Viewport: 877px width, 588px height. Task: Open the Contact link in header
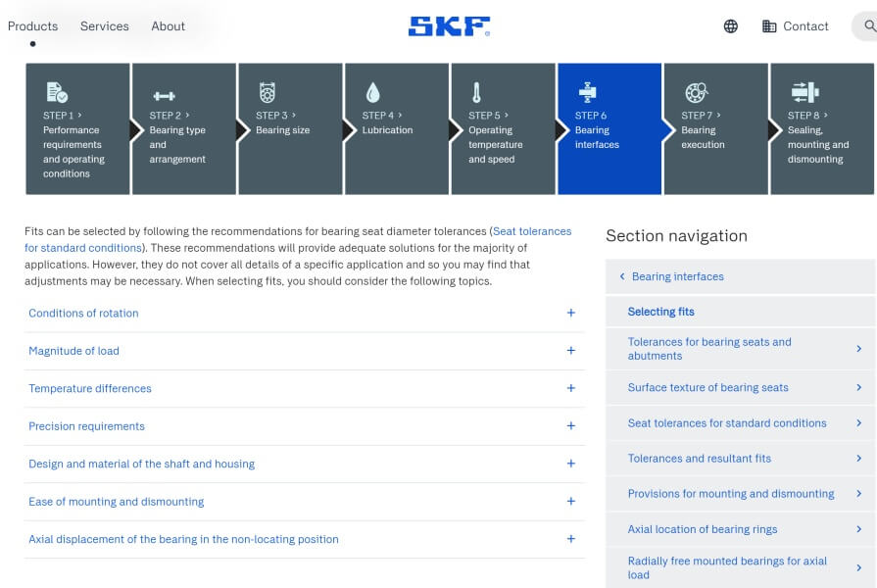pyautogui.click(x=795, y=26)
